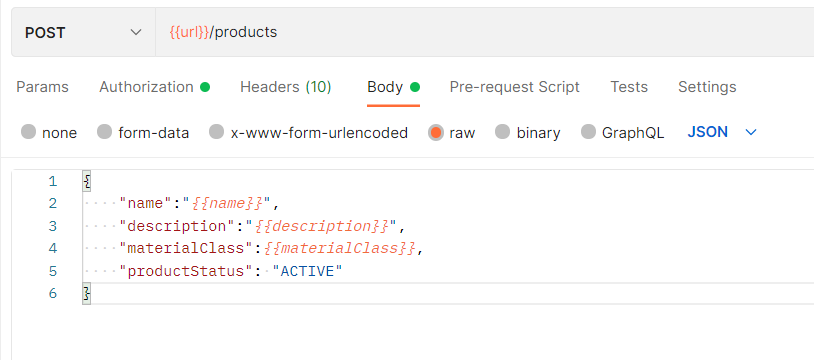Click line number 1 in the editor gutter
814x360 pixels.
tap(52, 181)
